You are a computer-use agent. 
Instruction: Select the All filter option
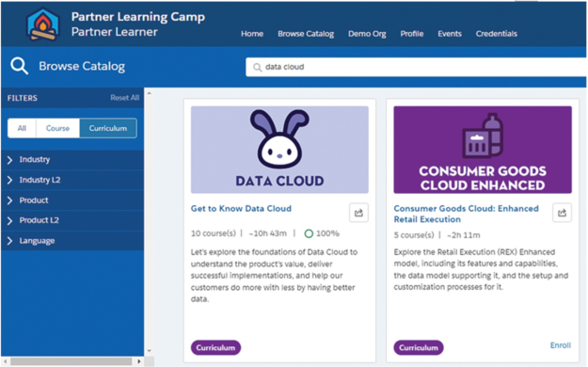coord(22,128)
